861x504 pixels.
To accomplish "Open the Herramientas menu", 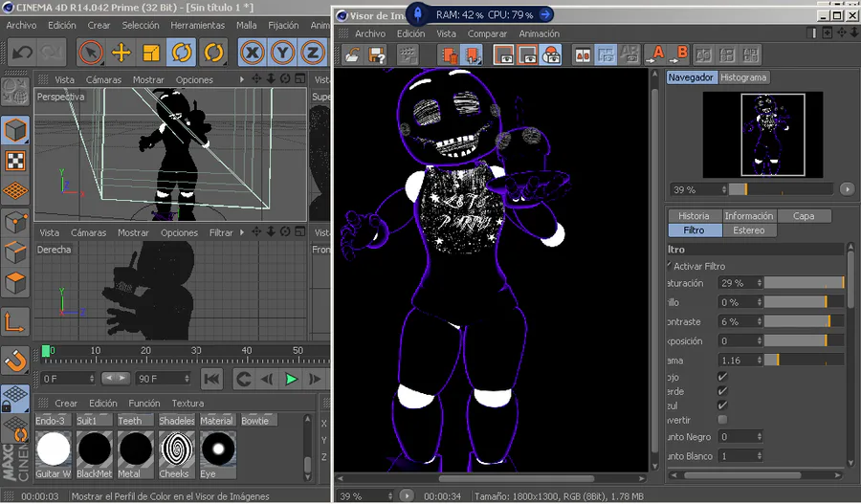I will click(x=198, y=25).
